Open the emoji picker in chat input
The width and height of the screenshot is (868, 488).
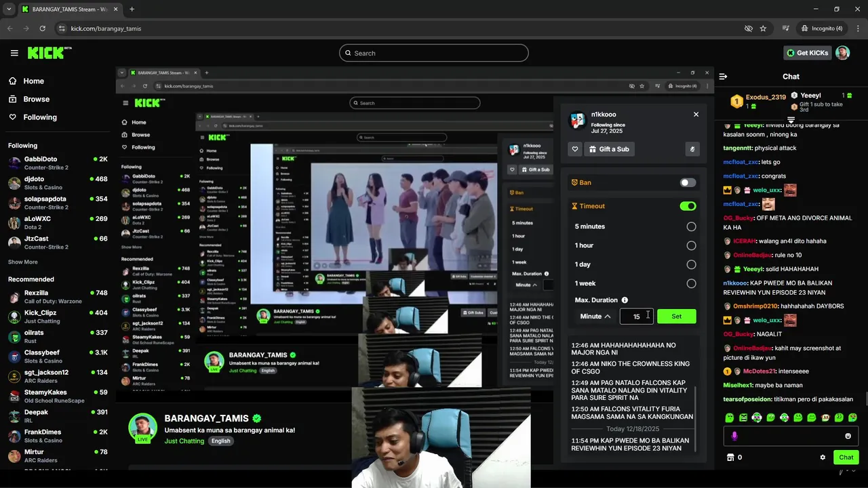[848, 436]
